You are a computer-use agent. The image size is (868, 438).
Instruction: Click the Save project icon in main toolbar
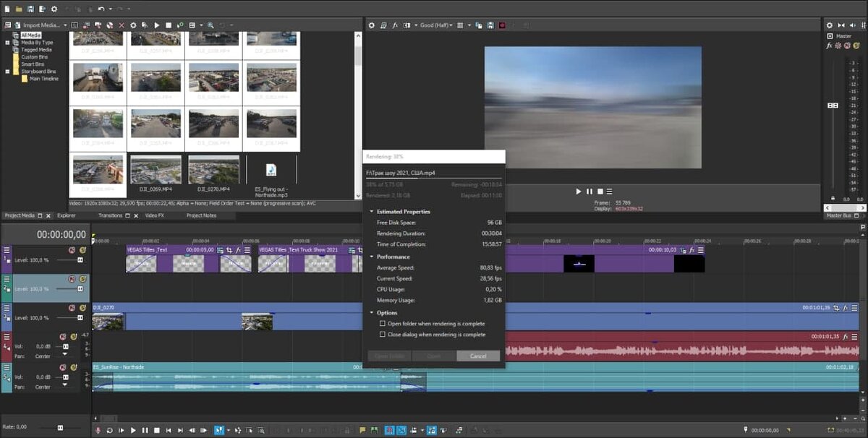pyautogui.click(x=31, y=9)
